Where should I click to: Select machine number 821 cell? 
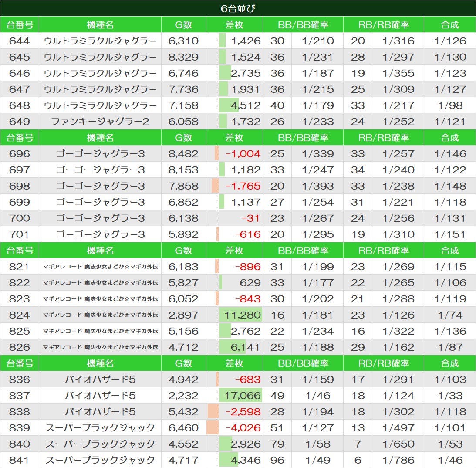tap(20, 266)
